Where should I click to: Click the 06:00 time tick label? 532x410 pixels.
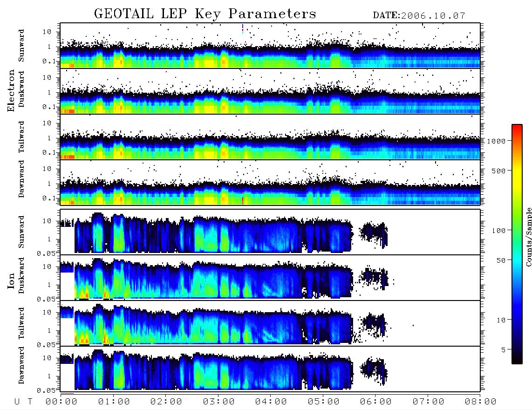point(376,402)
